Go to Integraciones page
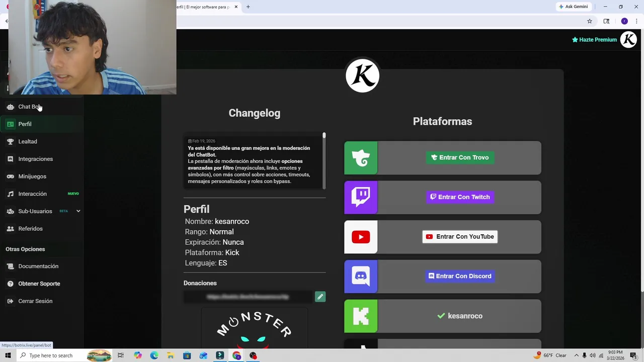644x362 pixels. tap(42, 159)
